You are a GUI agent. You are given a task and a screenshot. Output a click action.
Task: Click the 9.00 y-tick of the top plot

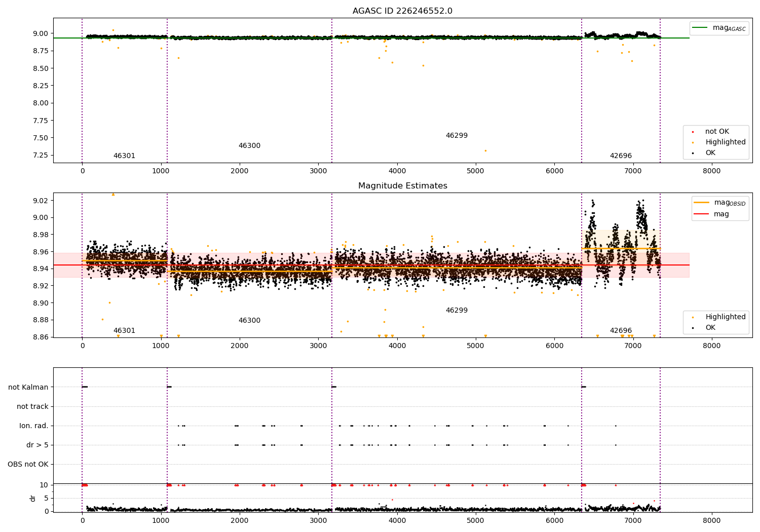(41, 33)
